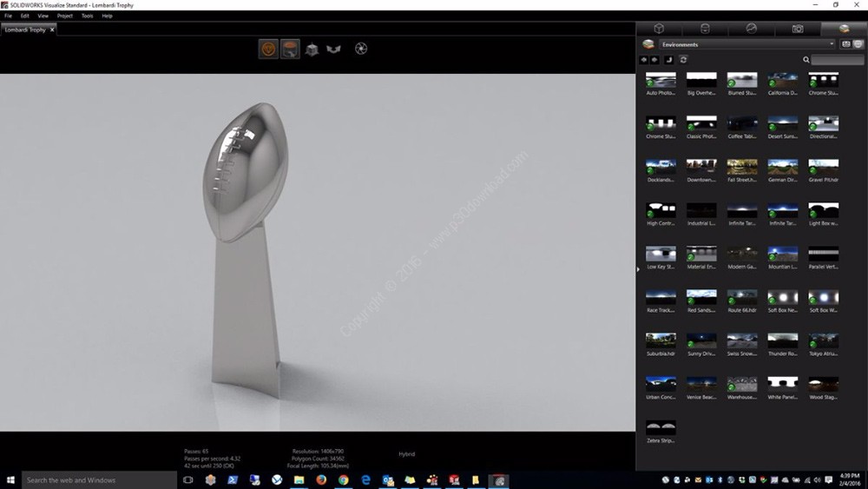Open the Tools menu
Image resolution: width=868 pixels, height=489 pixels.
pyautogui.click(x=88, y=16)
